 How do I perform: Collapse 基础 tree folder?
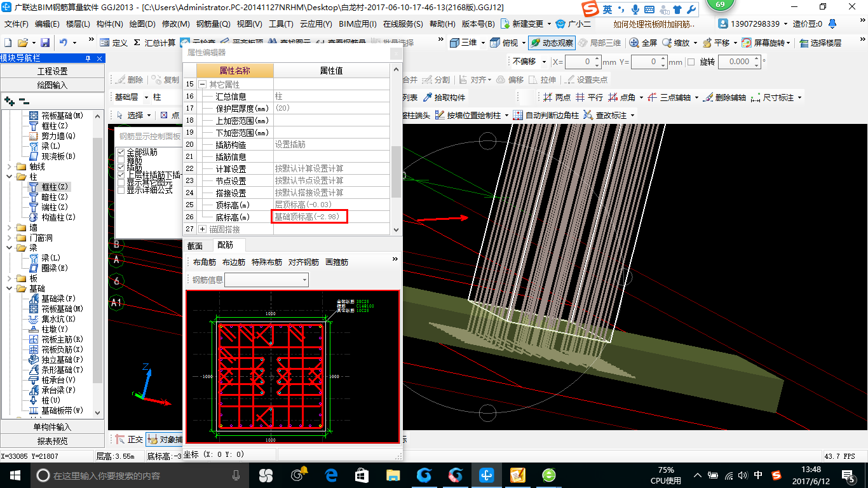coord(10,288)
